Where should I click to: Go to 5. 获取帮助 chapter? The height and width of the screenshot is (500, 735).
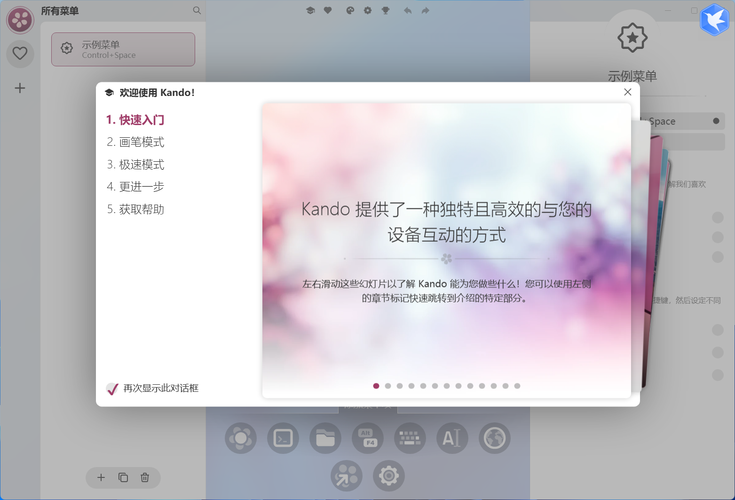135,209
